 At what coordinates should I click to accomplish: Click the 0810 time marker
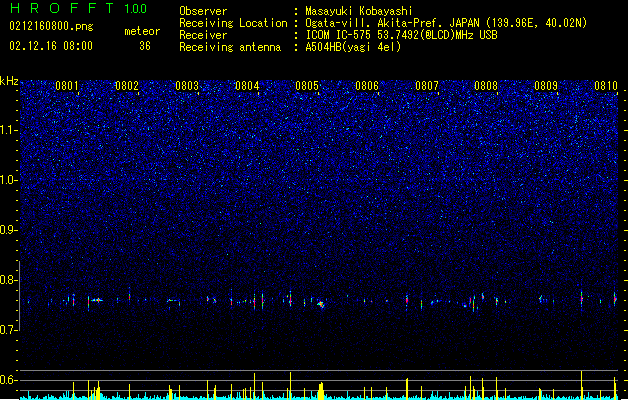pyautogui.click(x=606, y=85)
